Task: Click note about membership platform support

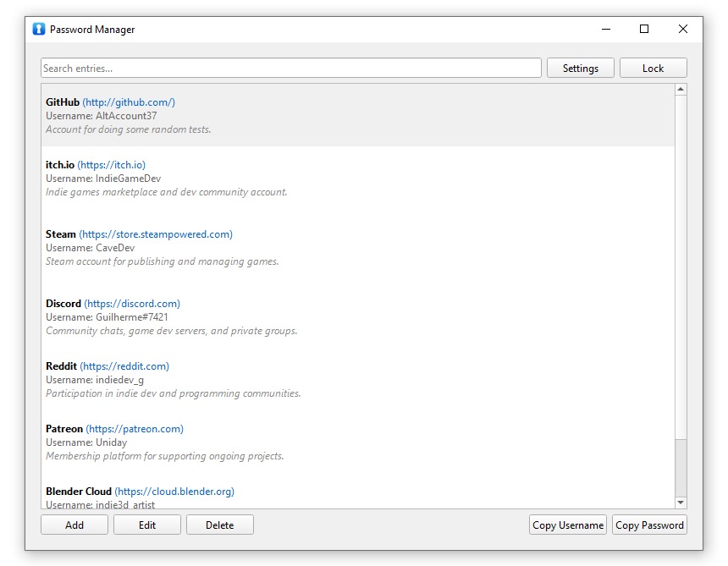Action: (164, 456)
